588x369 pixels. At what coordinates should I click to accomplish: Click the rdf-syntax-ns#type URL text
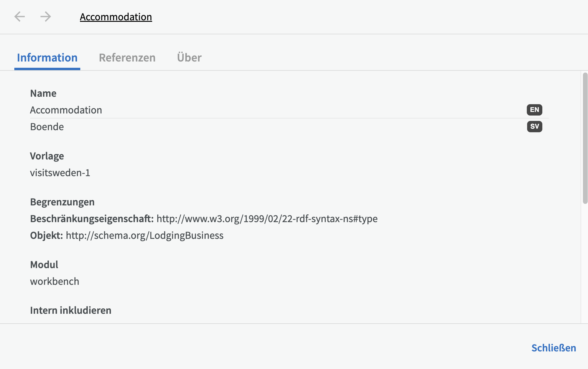267,219
